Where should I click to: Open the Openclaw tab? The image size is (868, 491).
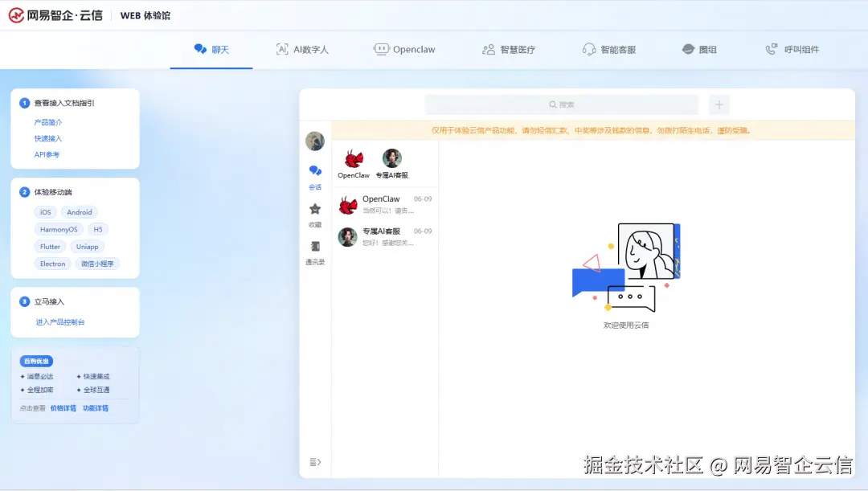tap(404, 49)
